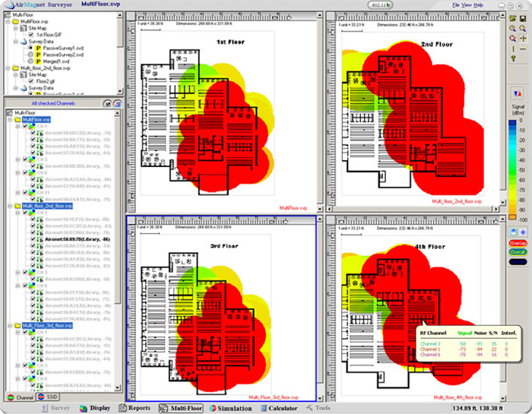
Task: Switch to the SSID tab
Action: pyautogui.click(x=48, y=397)
